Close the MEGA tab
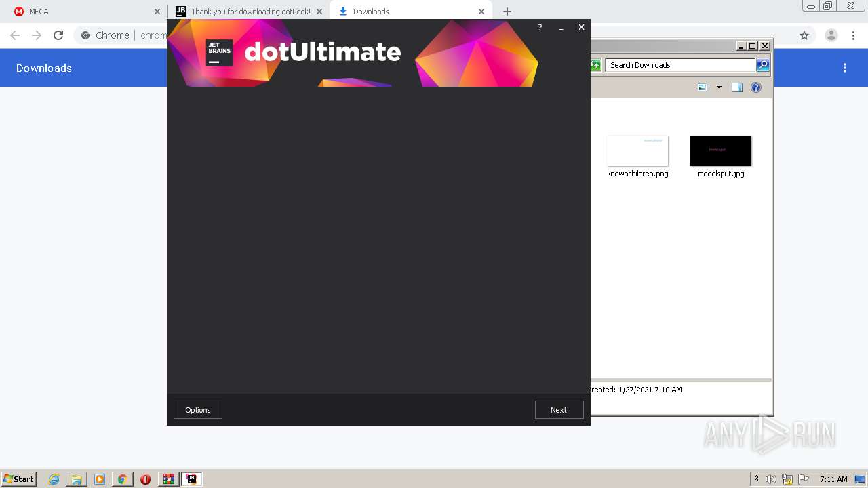The width and height of the screenshot is (868, 488). coord(157,12)
